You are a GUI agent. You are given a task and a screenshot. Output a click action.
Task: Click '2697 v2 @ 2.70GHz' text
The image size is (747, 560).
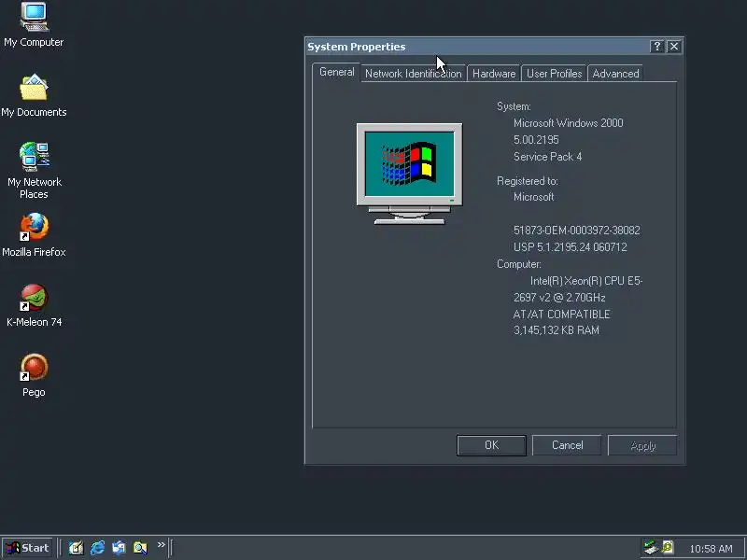[x=559, y=298]
